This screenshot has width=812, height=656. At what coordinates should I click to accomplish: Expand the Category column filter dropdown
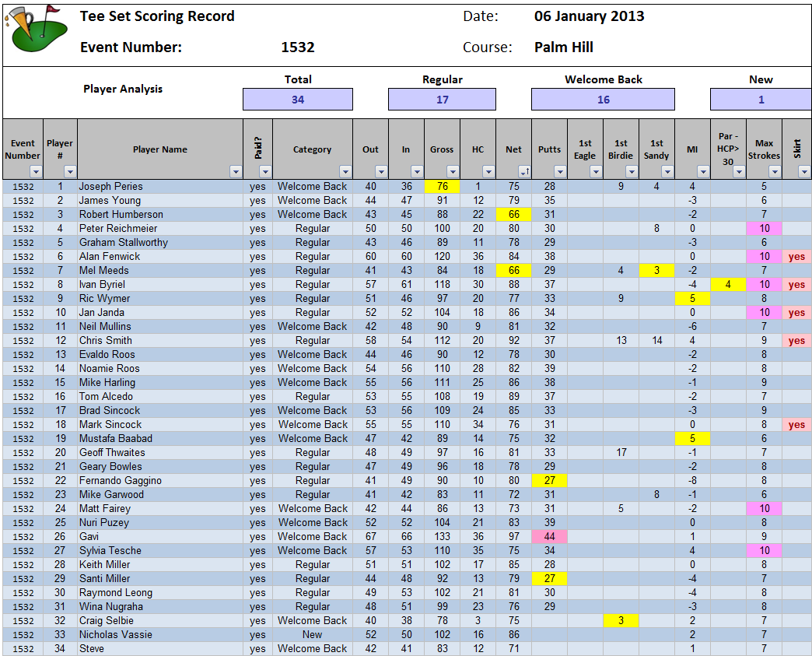pyautogui.click(x=345, y=171)
